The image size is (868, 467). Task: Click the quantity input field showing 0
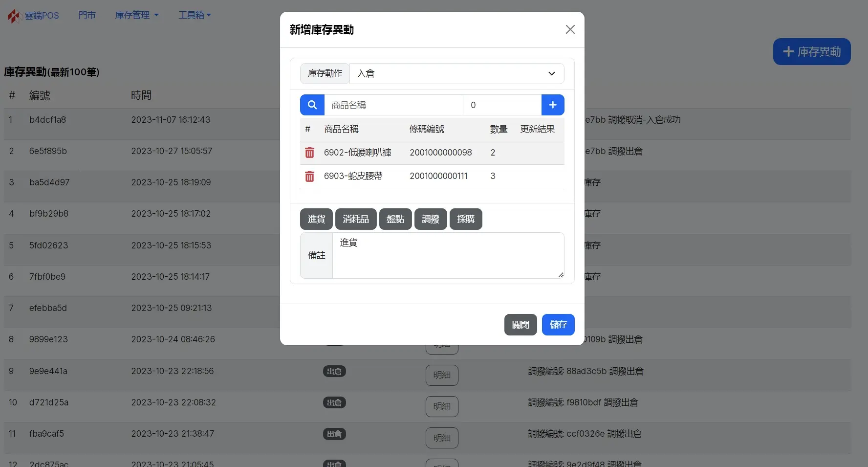pos(501,105)
